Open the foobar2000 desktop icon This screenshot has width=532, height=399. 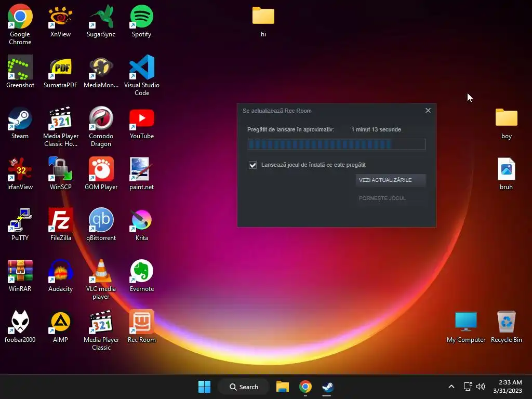pos(20,326)
